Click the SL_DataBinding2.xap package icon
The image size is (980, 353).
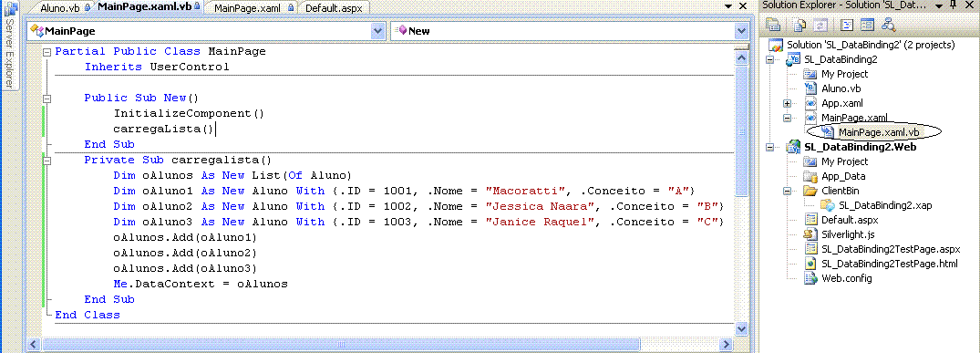pyautogui.click(x=828, y=205)
